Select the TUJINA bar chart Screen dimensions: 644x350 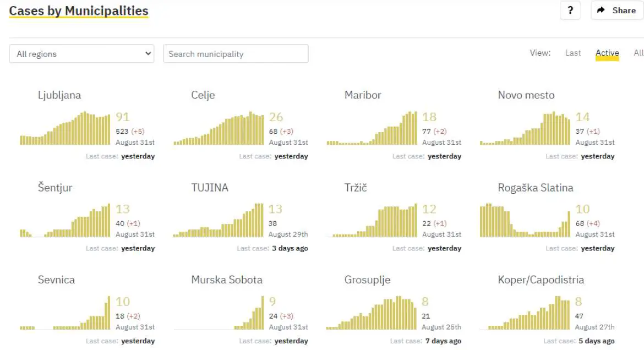219,221
